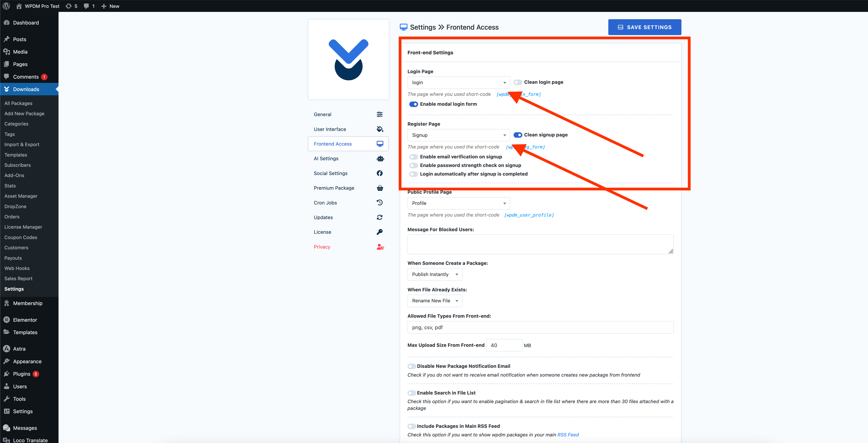Toggle Enable Search in File List
Screen dimensions: 868x443
(x=412, y=393)
